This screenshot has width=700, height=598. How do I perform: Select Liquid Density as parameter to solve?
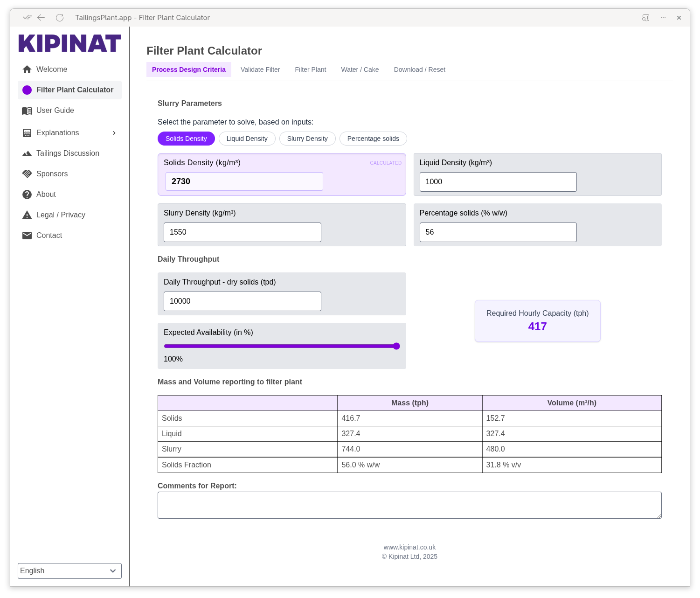(247, 139)
